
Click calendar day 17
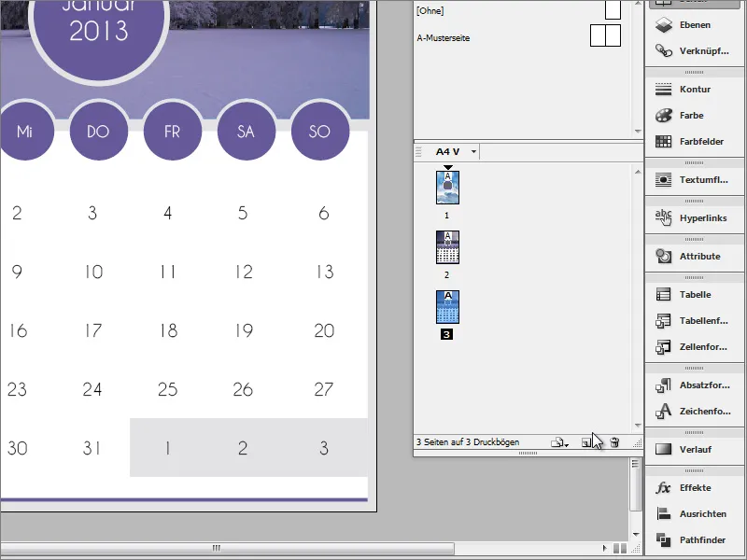[93, 330]
